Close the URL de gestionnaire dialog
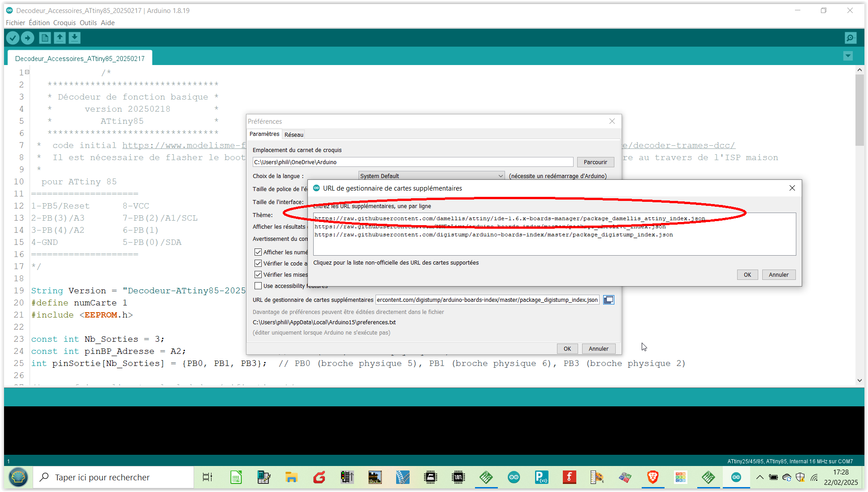The height and width of the screenshot is (492, 868). pos(792,188)
